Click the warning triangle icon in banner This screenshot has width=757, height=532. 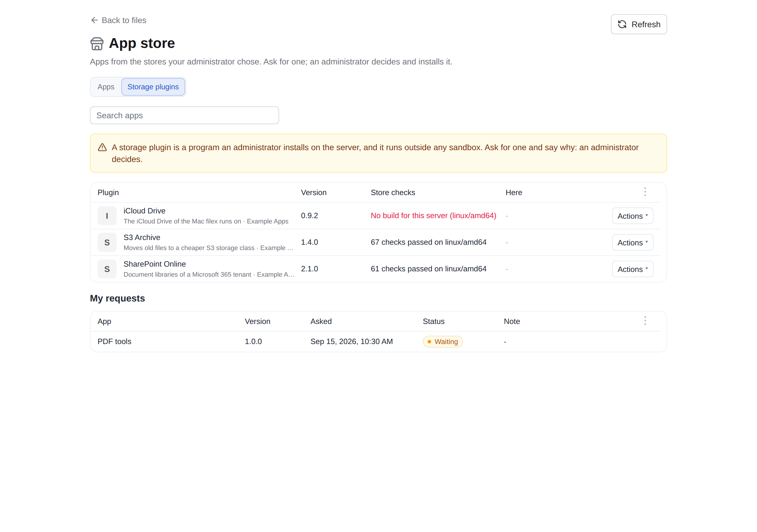point(102,147)
